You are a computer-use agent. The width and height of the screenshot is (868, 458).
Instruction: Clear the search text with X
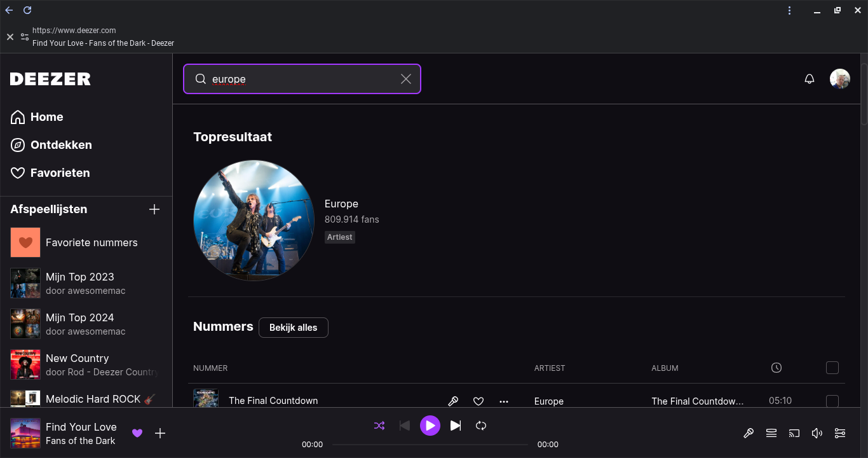(x=406, y=79)
